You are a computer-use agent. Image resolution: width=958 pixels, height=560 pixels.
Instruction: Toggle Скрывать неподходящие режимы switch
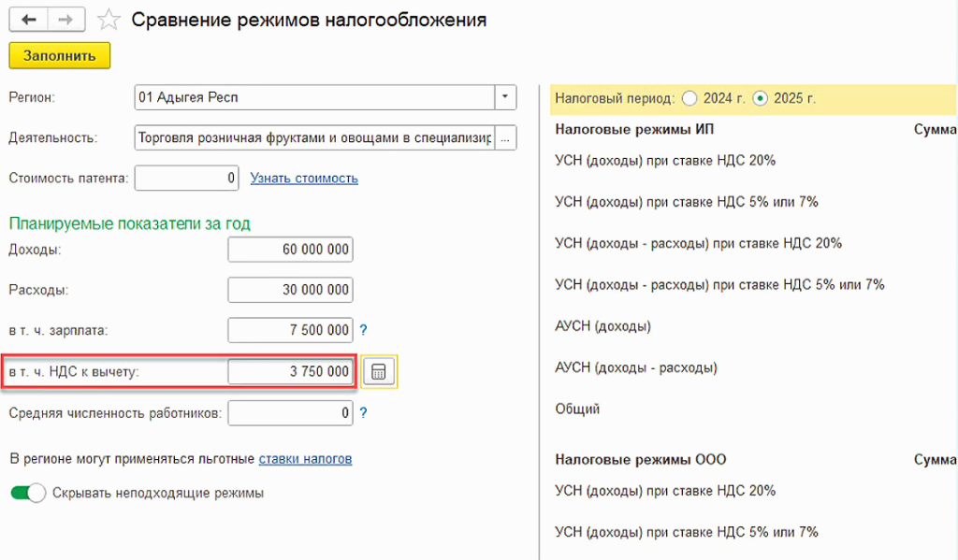point(28,493)
